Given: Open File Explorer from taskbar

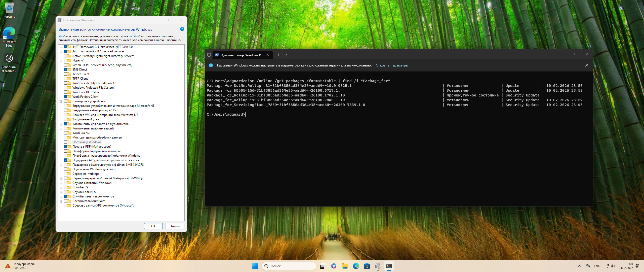Looking at the screenshot, I should pos(345,266).
